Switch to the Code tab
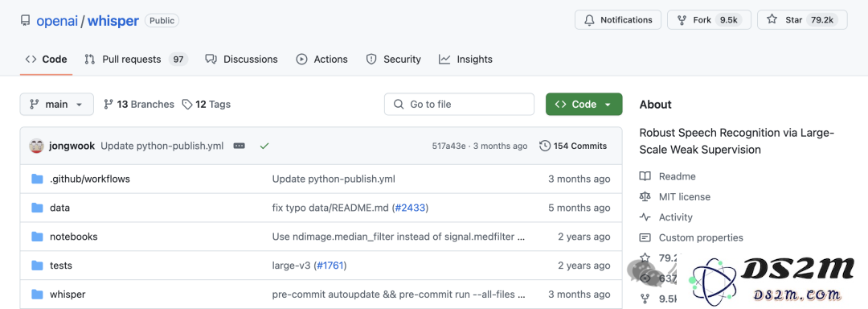 pos(47,60)
